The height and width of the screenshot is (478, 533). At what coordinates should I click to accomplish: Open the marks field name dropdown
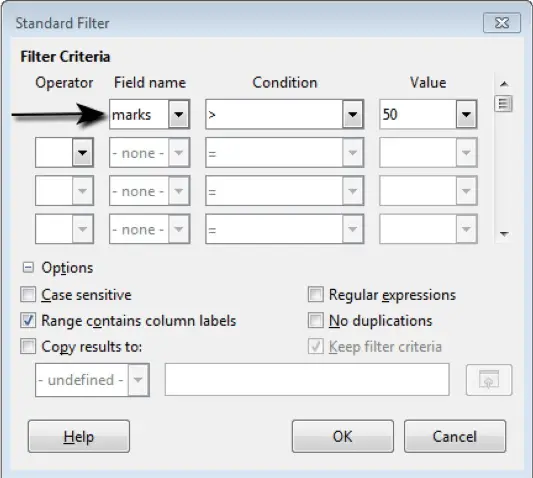[179, 114]
